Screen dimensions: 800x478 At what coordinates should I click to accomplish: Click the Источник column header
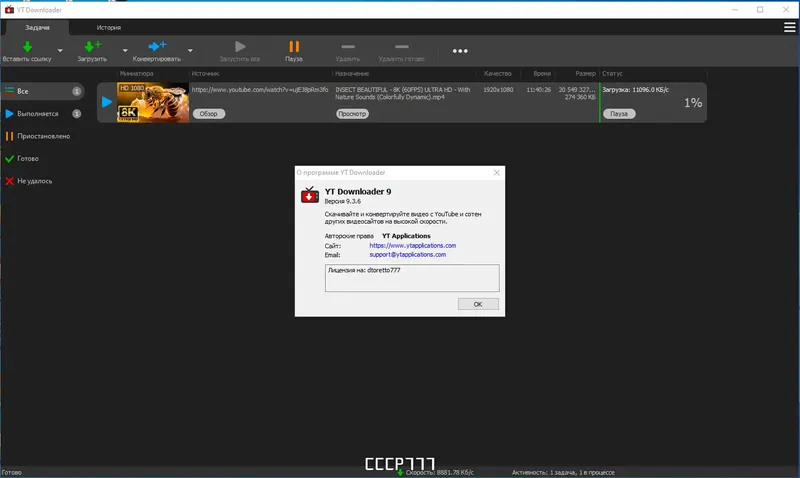pos(205,74)
